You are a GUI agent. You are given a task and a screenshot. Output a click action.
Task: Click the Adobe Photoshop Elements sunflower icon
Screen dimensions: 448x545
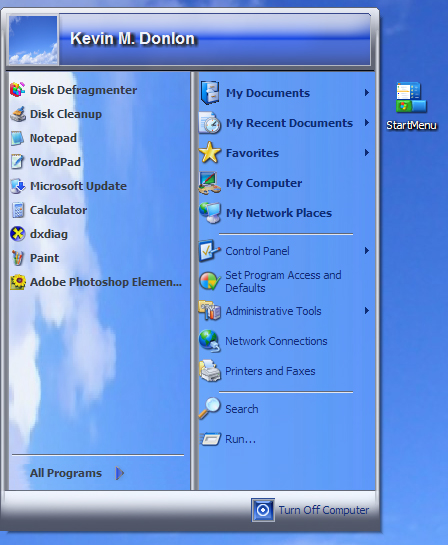[x=17, y=282]
